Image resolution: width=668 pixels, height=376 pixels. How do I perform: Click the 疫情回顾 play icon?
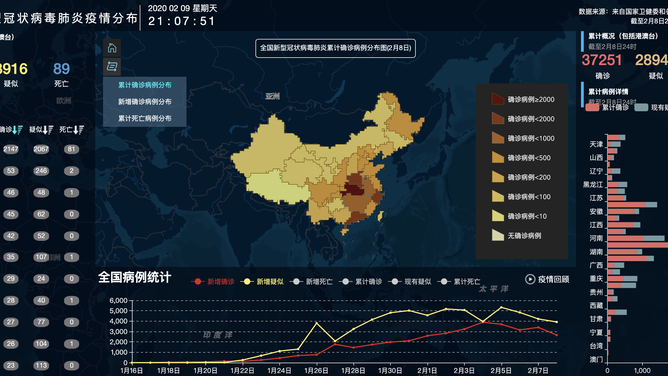(x=530, y=279)
